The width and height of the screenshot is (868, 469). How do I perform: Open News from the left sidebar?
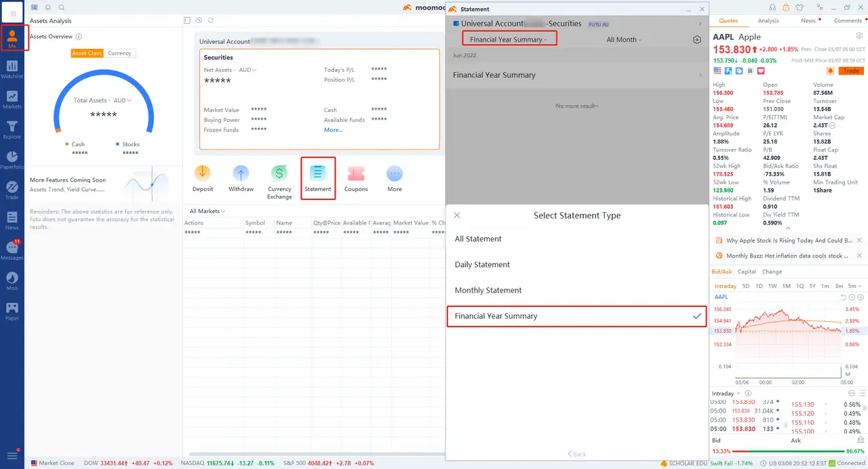12,220
